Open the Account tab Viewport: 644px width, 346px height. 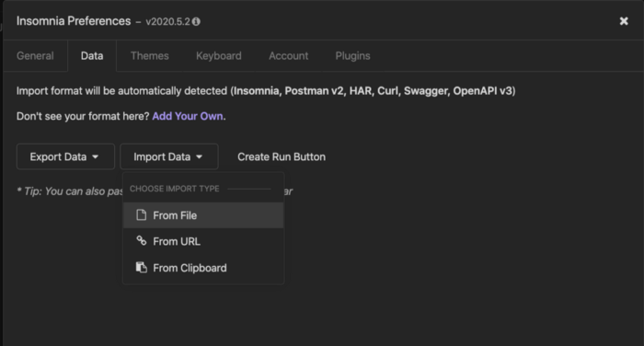[x=288, y=56]
